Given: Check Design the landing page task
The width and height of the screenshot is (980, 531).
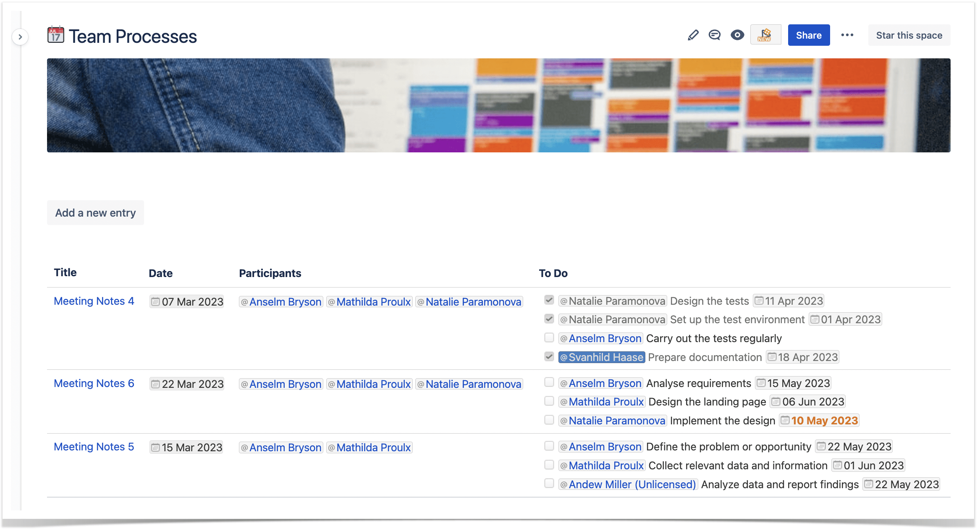Looking at the screenshot, I should pos(549,401).
